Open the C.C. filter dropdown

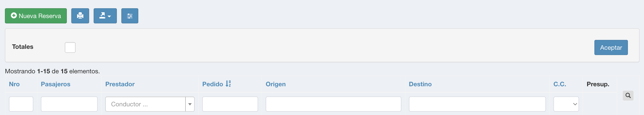tap(566, 104)
